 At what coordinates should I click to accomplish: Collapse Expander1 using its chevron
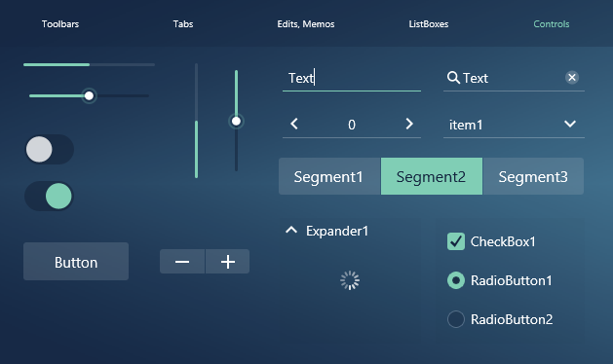pos(291,230)
